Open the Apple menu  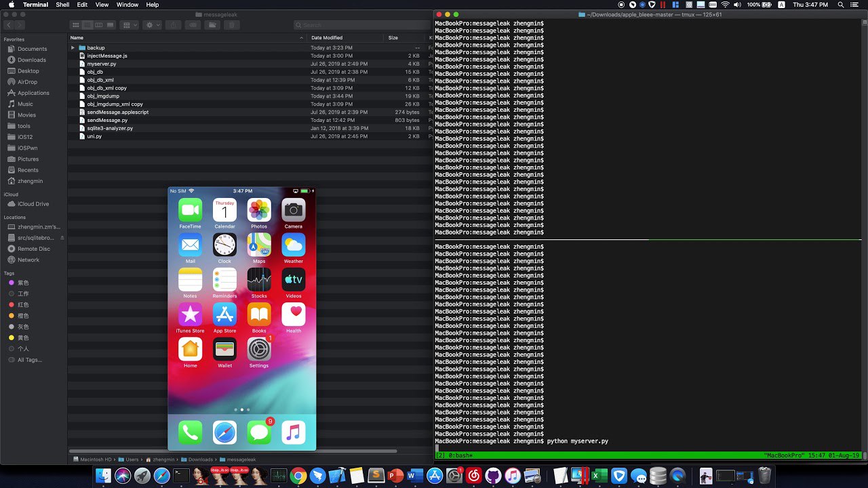[11, 5]
